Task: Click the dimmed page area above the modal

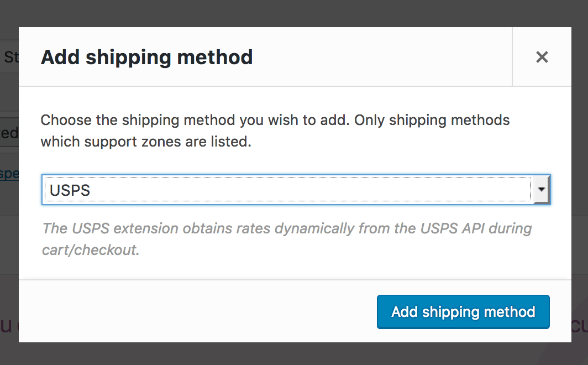Action: tap(294, 12)
